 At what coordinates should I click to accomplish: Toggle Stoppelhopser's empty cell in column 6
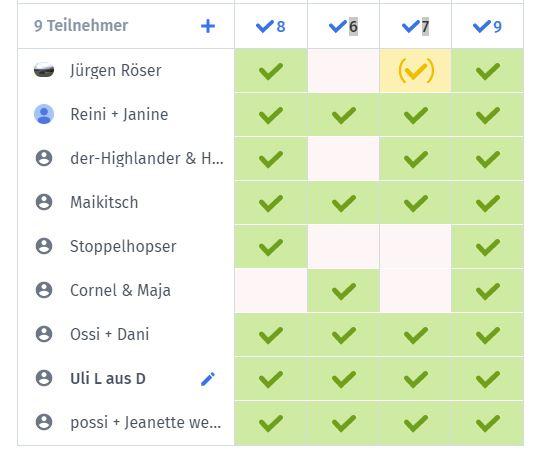(344, 246)
